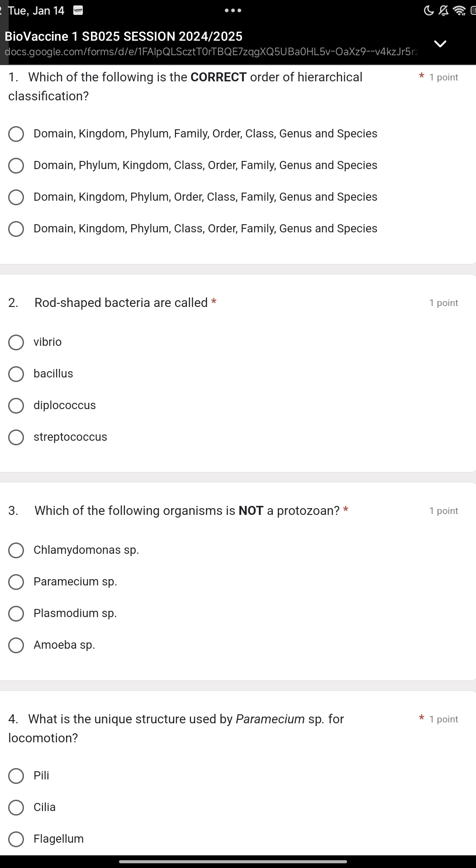Select the vibrio radio button

tap(16, 343)
